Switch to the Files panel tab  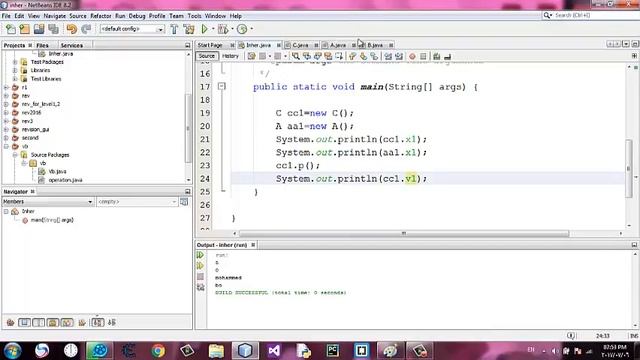[x=42, y=45]
